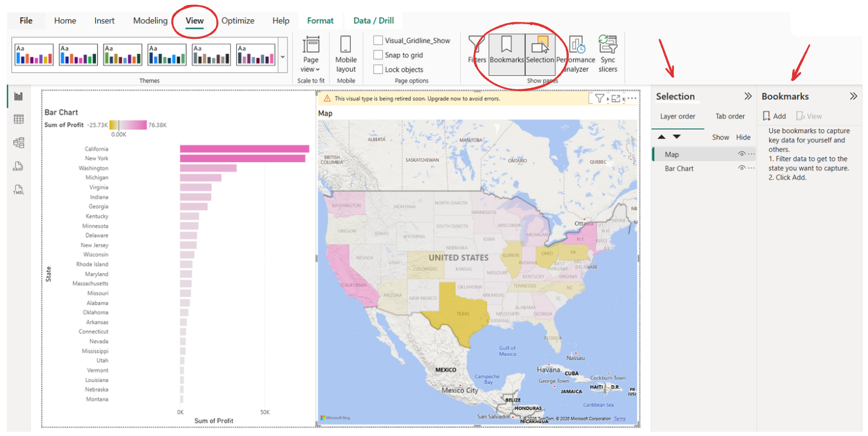Open TMDL view in left sidebar
868x436 pixels.
pyautogui.click(x=18, y=190)
